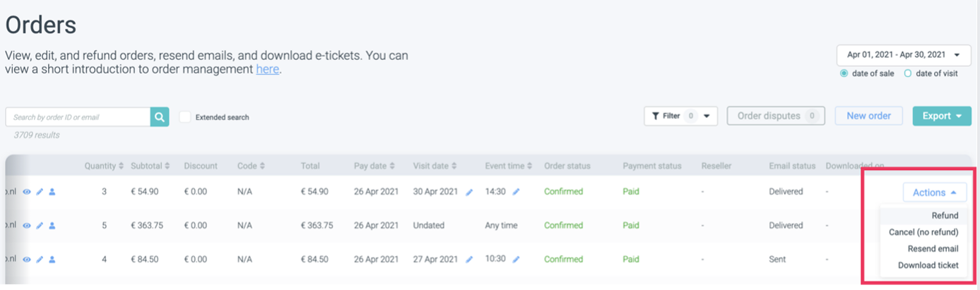This screenshot has width=980, height=290.
Task: Click the magnifier search icon button
Action: (x=160, y=117)
